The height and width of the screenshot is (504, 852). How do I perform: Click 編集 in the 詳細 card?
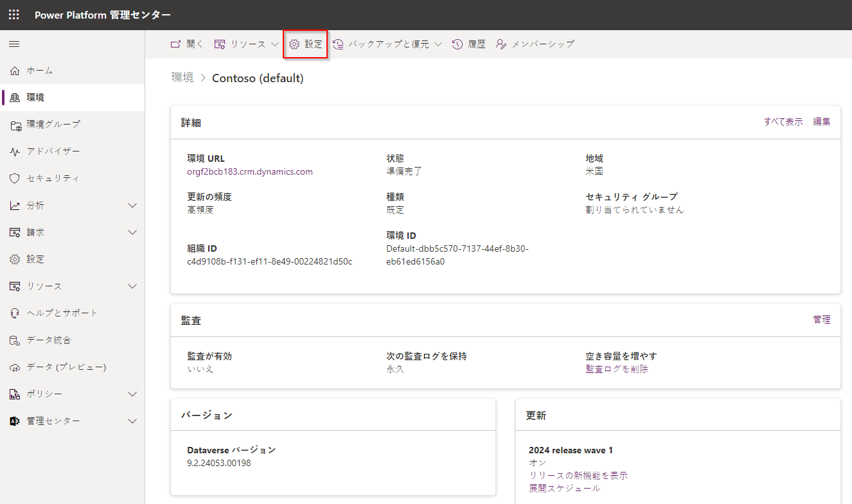coord(821,122)
